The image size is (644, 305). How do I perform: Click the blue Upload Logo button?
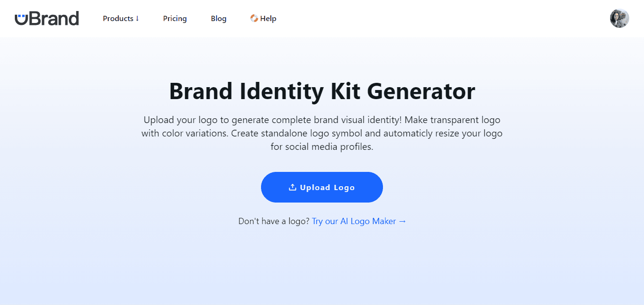pos(322,187)
